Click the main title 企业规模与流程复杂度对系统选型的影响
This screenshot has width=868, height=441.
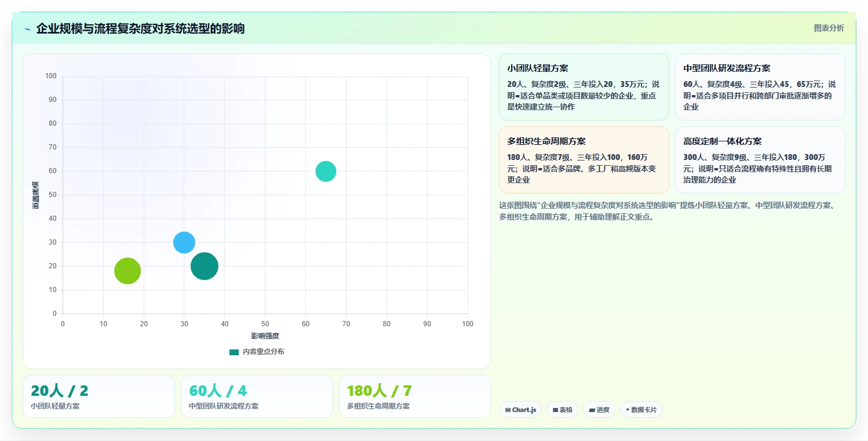[x=140, y=28]
